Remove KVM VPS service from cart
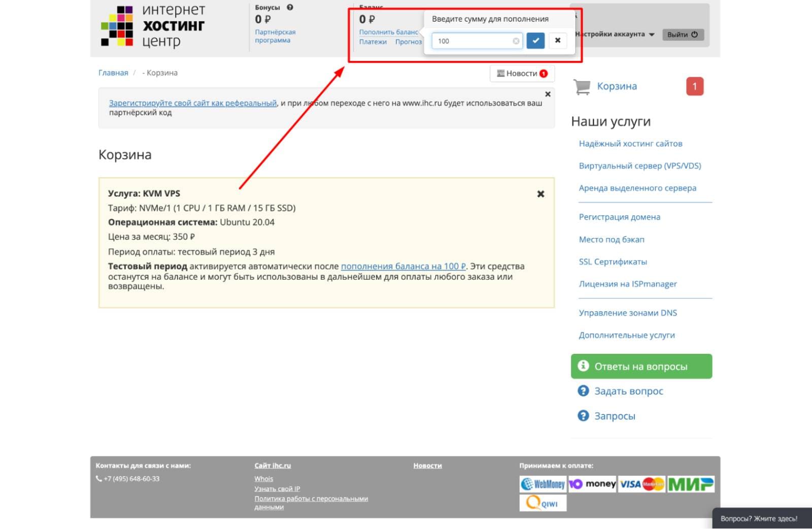 pyautogui.click(x=541, y=194)
